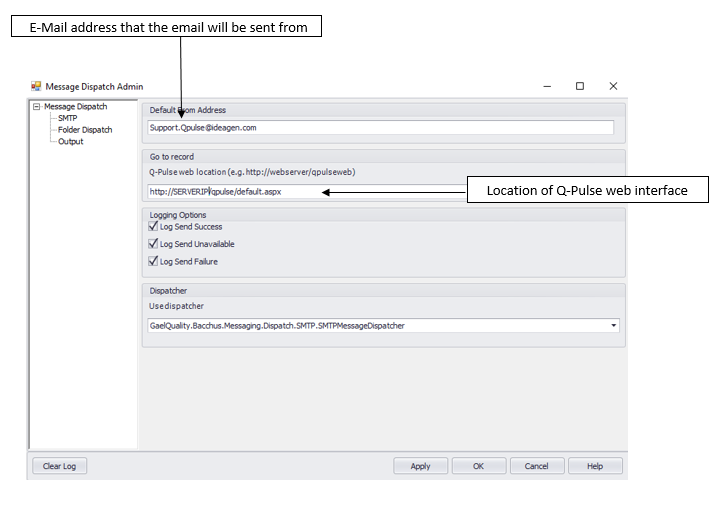Viewport: 719px width, 512px height.
Task: Uncheck Log Send Success
Action: (x=153, y=226)
